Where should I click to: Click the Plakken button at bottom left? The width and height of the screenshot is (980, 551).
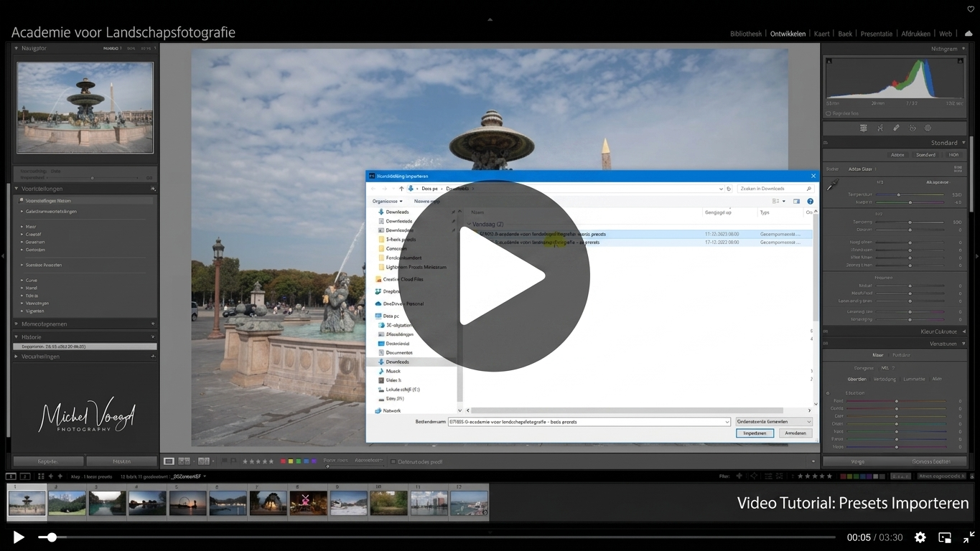[122, 461]
